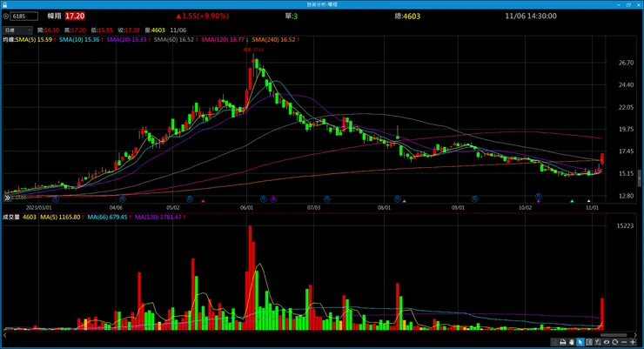Image resolution: width=644 pixels, height=349 pixels.
Task: Open the 日線 period dropdown
Action: click(17, 30)
